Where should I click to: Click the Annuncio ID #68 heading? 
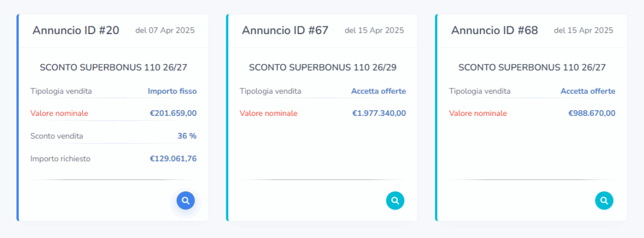pyautogui.click(x=494, y=30)
